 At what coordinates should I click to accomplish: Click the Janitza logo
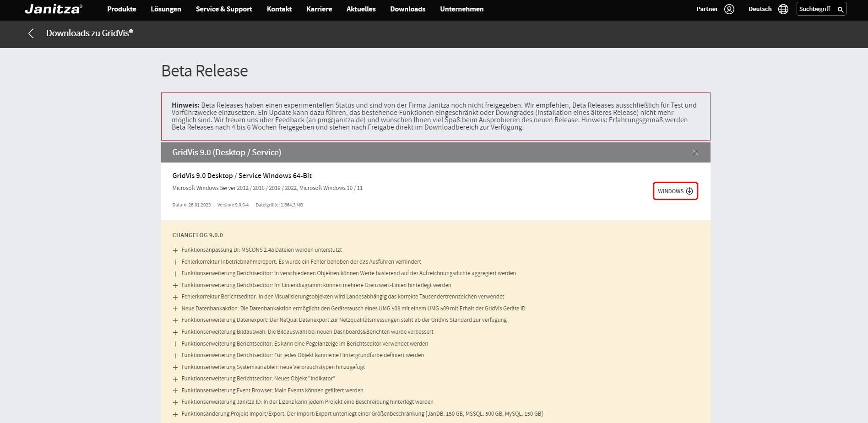coord(54,9)
